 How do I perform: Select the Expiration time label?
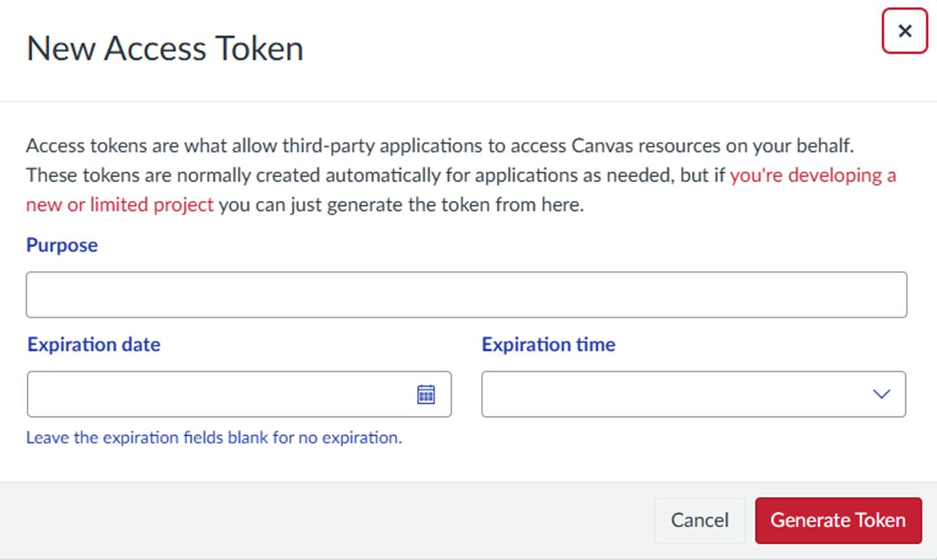pyautogui.click(x=548, y=345)
